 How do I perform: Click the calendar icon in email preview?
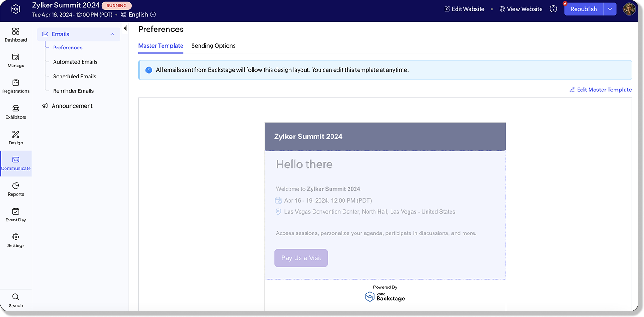pos(278,201)
